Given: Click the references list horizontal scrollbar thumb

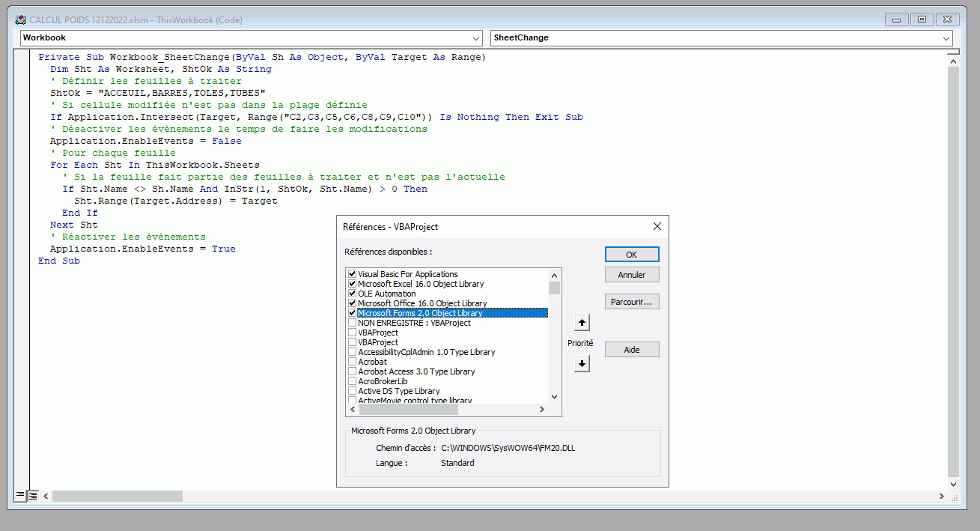Looking at the screenshot, I should pos(407,410).
